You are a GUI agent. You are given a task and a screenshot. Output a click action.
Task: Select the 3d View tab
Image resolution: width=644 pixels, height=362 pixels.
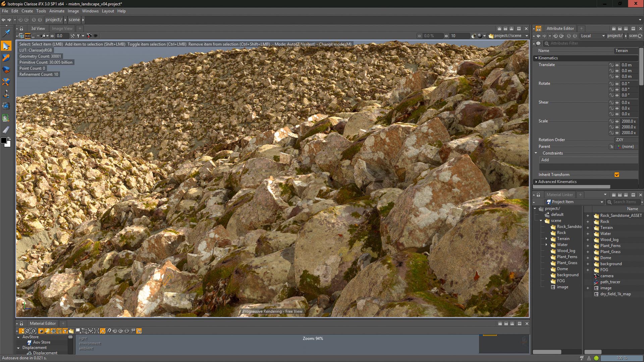38,28
